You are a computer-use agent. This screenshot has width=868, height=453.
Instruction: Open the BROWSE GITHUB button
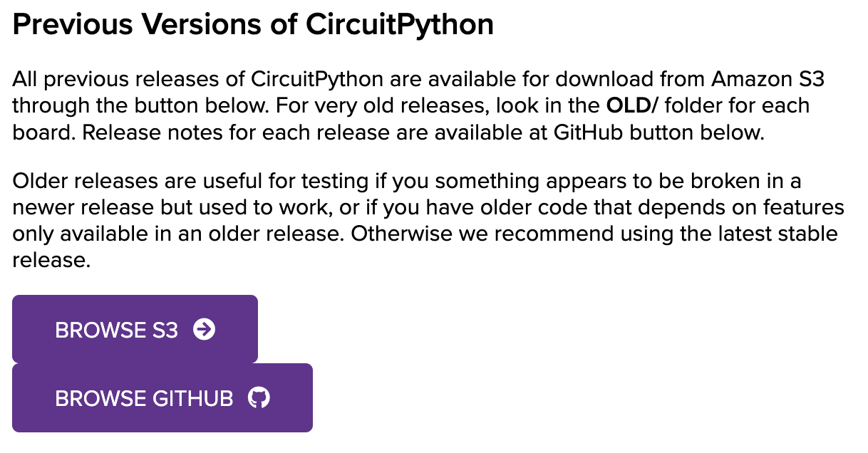(162, 397)
